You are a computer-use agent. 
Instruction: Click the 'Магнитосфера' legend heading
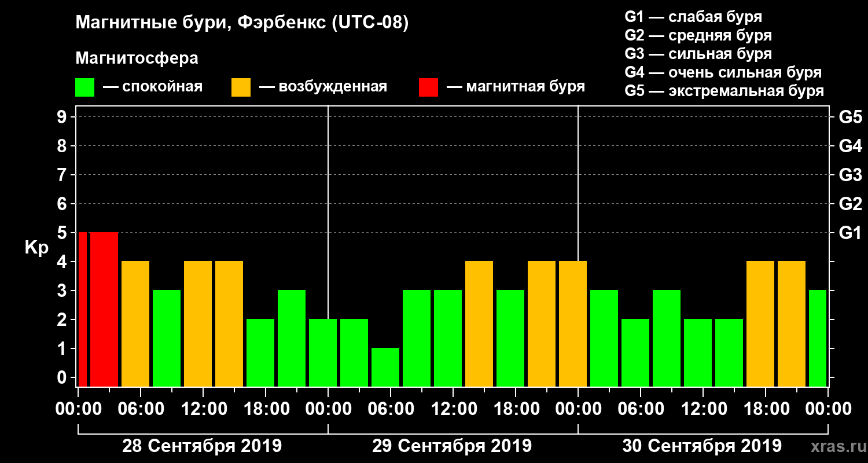[137, 58]
